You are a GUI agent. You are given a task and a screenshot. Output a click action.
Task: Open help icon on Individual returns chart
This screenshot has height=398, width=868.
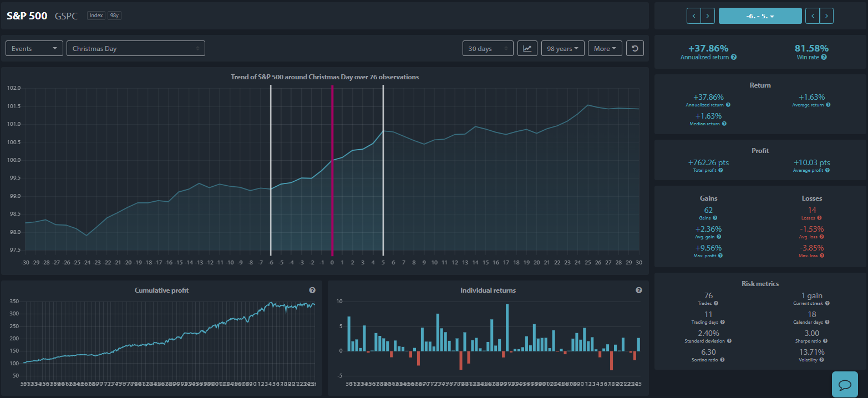point(639,290)
